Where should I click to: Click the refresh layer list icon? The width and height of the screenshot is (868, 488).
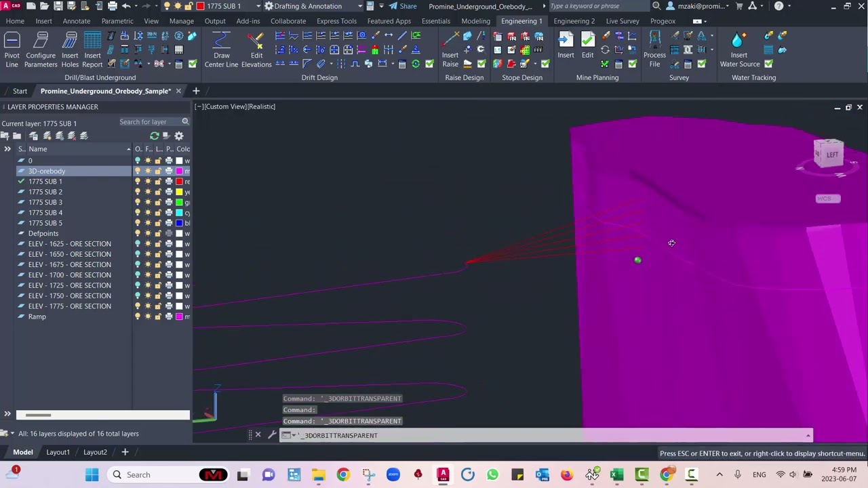click(154, 136)
